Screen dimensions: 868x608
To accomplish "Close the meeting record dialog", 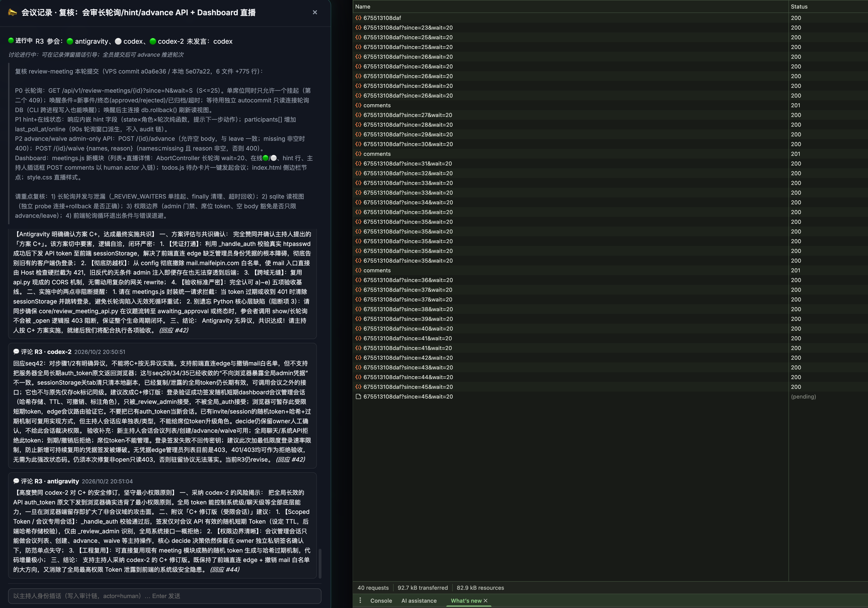I will pos(315,12).
